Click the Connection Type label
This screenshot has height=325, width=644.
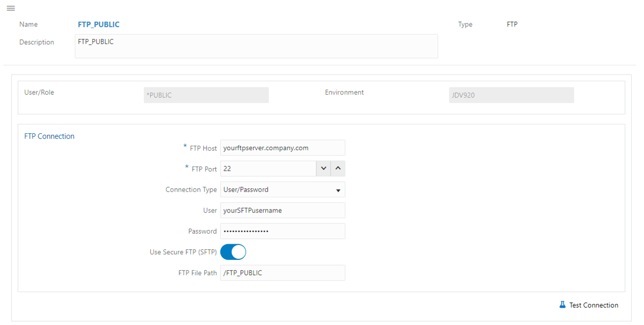point(191,189)
